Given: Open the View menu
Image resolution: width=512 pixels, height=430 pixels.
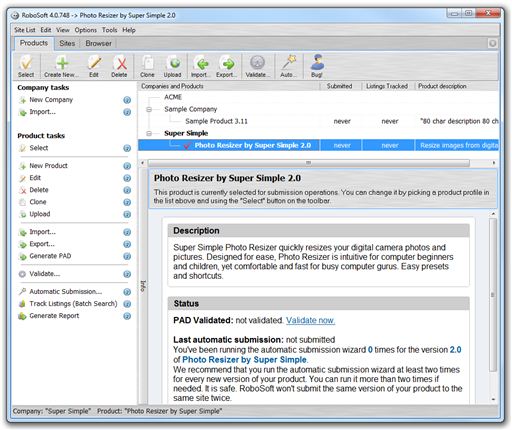Looking at the screenshot, I should click(63, 30).
